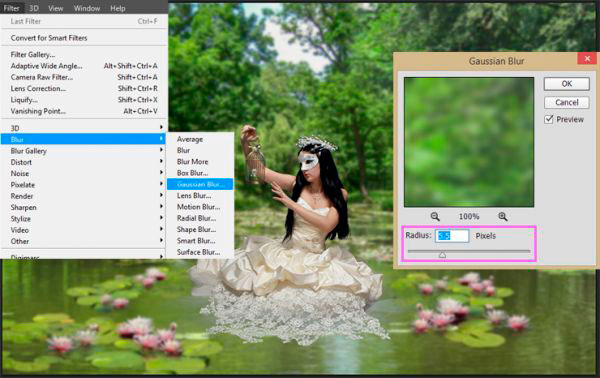Expand the Pixelate submenu
This screenshot has height=378, width=600.
[x=84, y=185]
